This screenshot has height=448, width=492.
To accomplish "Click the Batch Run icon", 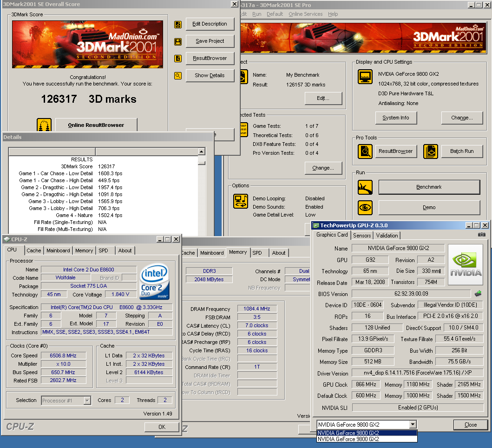I will coord(431,152).
